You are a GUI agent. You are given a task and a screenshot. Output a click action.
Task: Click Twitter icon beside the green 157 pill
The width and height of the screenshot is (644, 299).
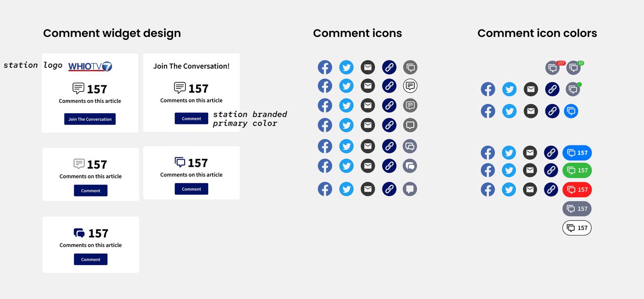[509, 170]
